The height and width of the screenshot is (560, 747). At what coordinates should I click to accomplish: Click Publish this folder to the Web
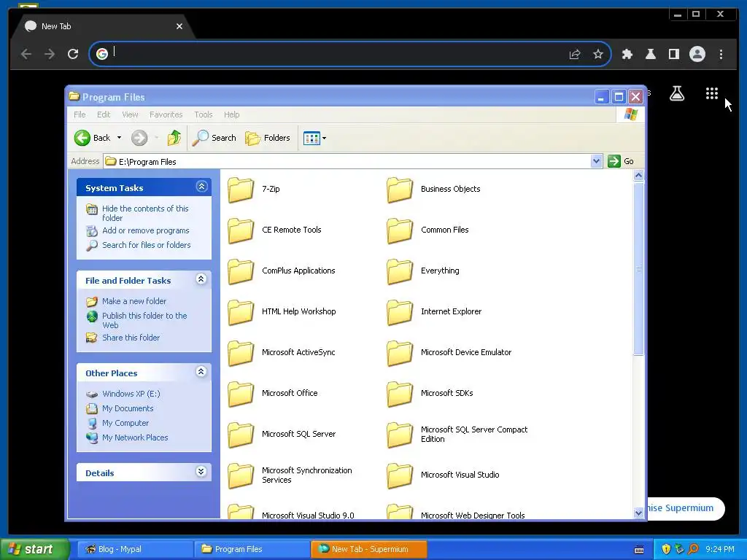[144, 320]
